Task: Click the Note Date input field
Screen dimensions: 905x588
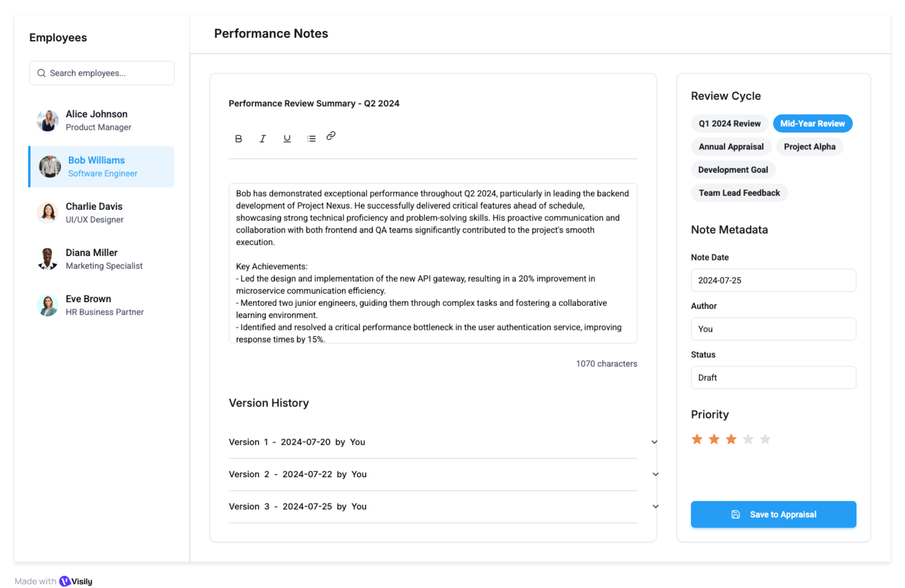Action: 773,280
